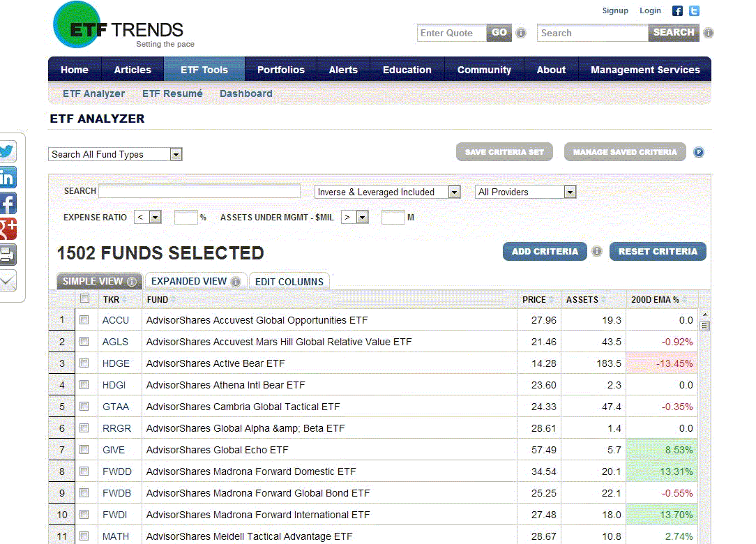Check the FWDD row checkbox
The image size is (756, 544).
(84, 471)
